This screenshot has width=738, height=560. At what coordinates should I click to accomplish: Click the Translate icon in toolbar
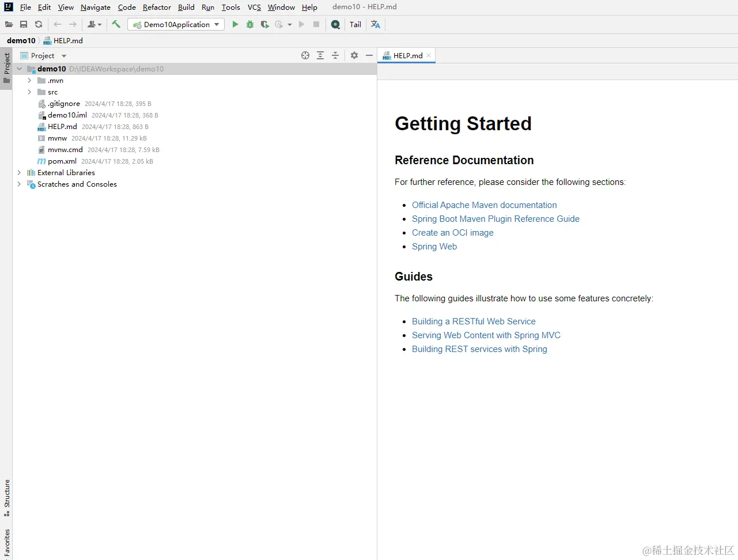coord(376,24)
